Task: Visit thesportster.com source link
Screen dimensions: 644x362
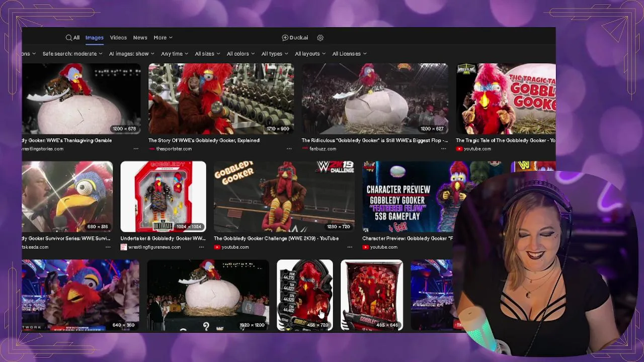Action: point(174,149)
